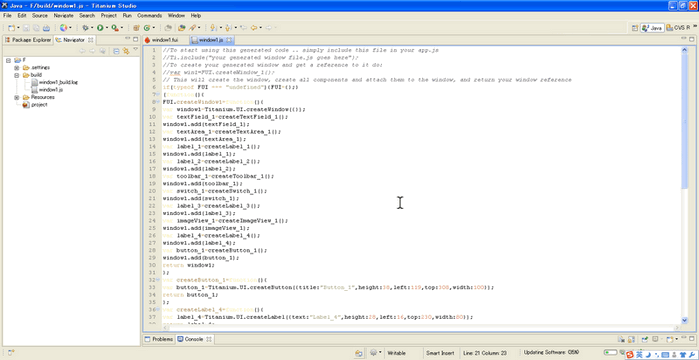Click the status bar gear icon
The height and width of the screenshot is (360, 699).
(374, 353)
